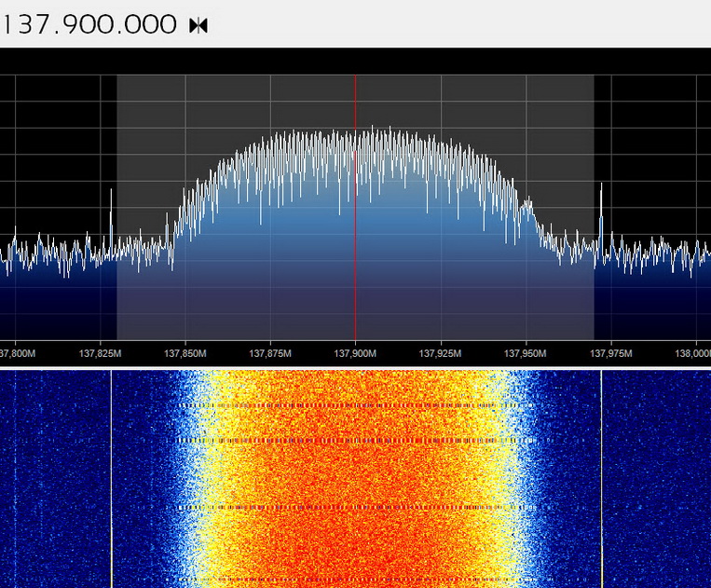
Task: Click the 137,850M frequency axis label
Action: [x=185, y=353]
